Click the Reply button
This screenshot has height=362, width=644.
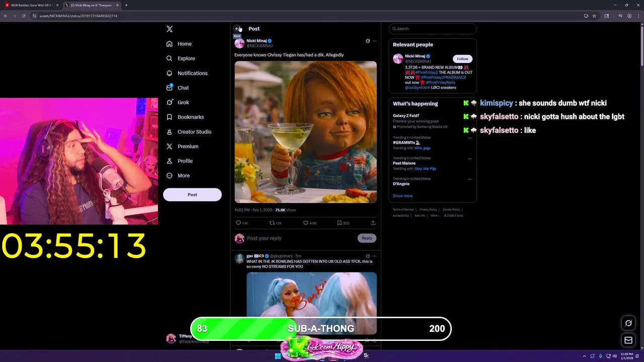367,238
